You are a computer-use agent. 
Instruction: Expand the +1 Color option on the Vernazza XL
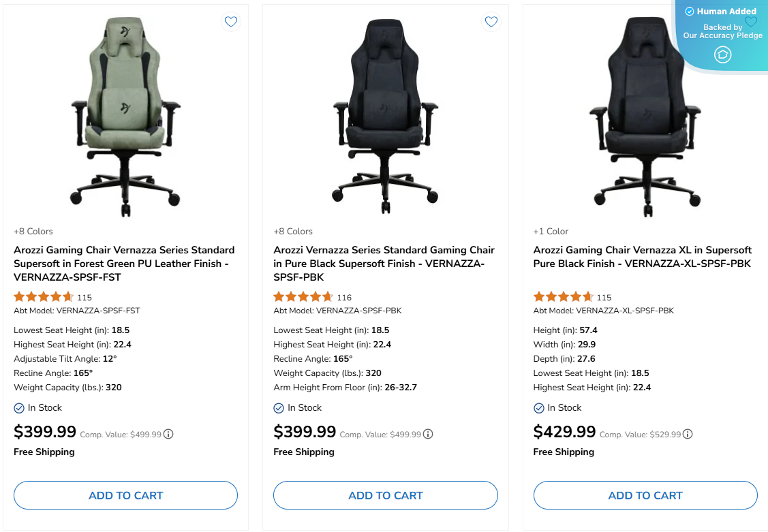549,231
